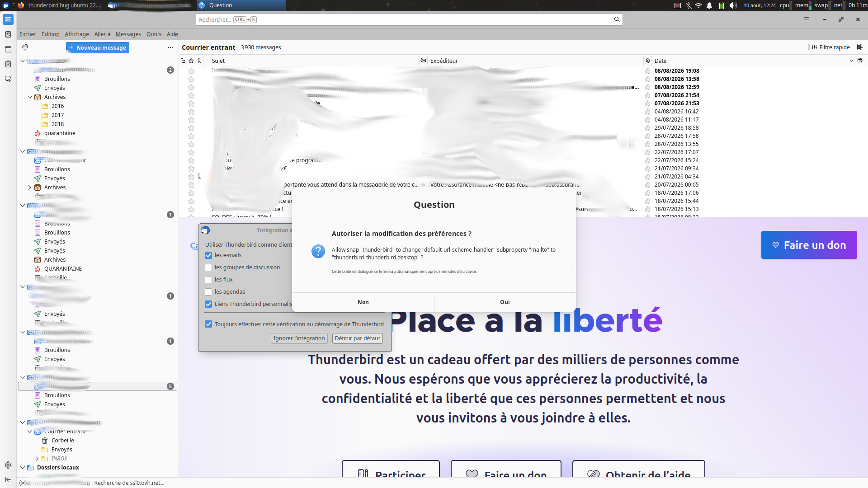Screen dimensions: 868x488
Task: Open the Messages menu
Action: click(128, 34)
